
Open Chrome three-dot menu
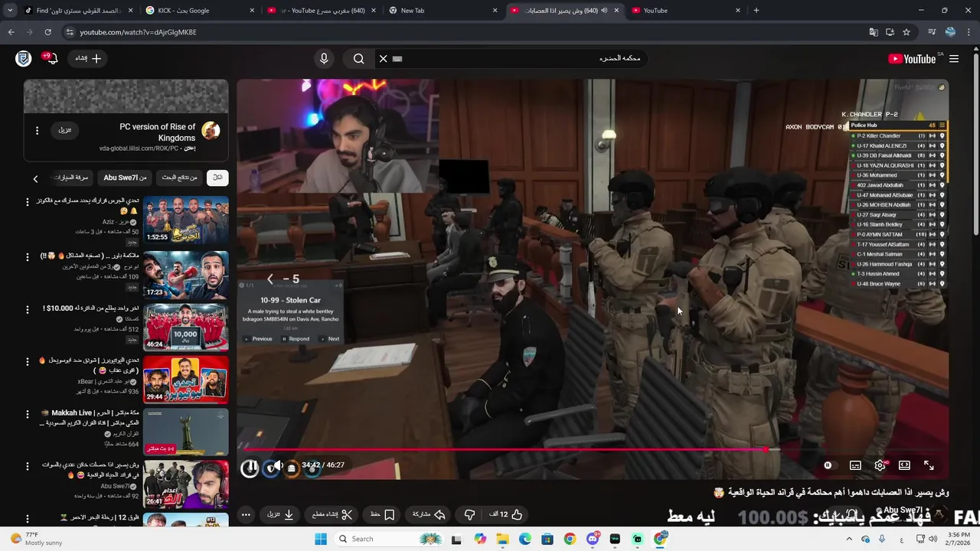pyautogui.click(x=969, y=32)
